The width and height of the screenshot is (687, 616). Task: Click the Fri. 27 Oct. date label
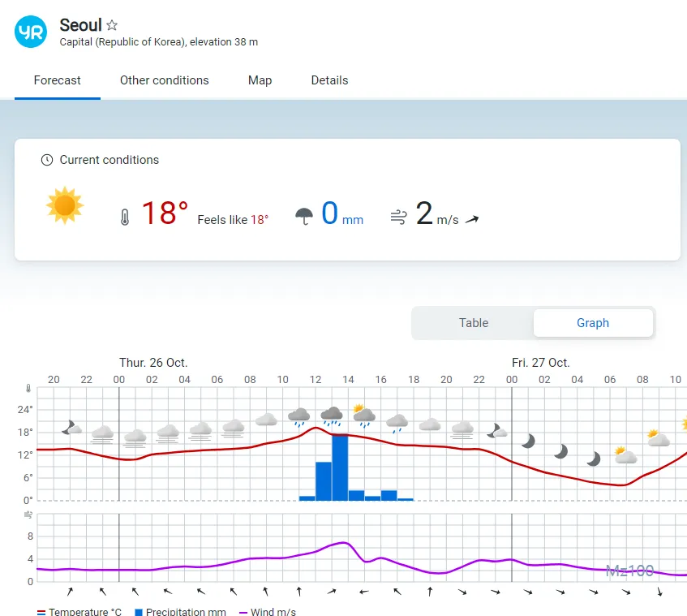click(540, 363)
